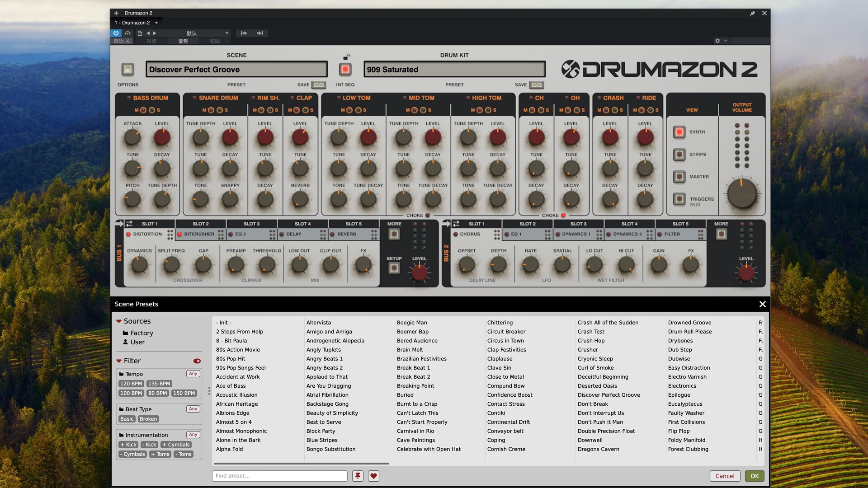
Task: Click the OPTIONS button icon
Action: (128, 69)
